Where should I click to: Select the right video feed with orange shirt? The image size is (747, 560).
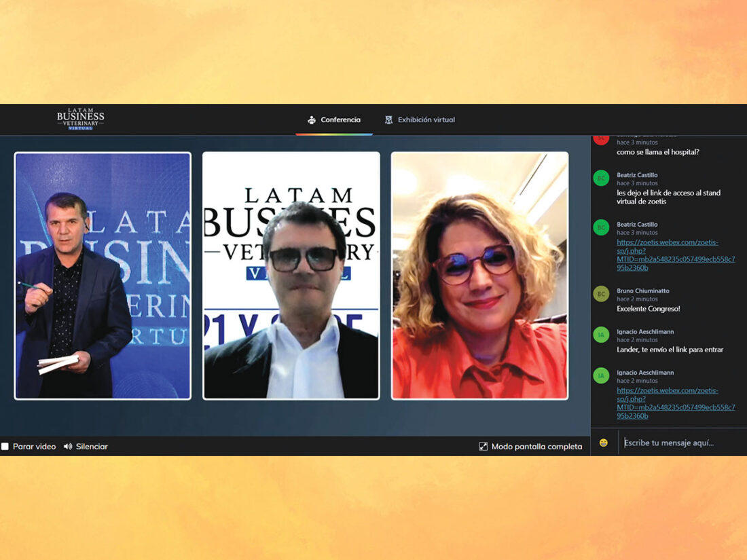(x=479, y=276)
